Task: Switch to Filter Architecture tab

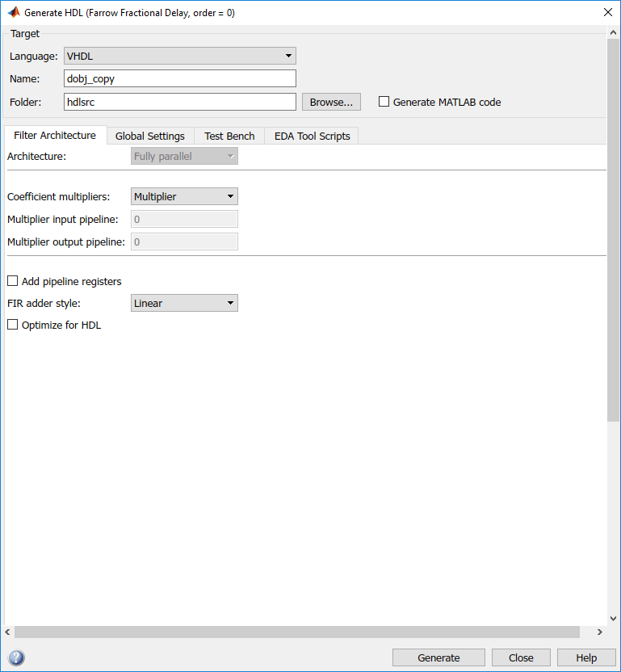Action: pyautogui.click(x=55, y=136)
